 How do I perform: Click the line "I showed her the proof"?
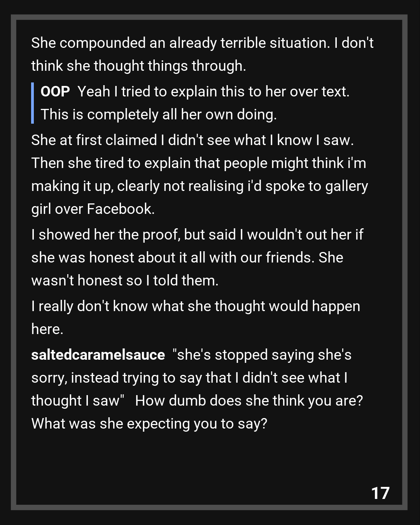(x=197, y=234)
